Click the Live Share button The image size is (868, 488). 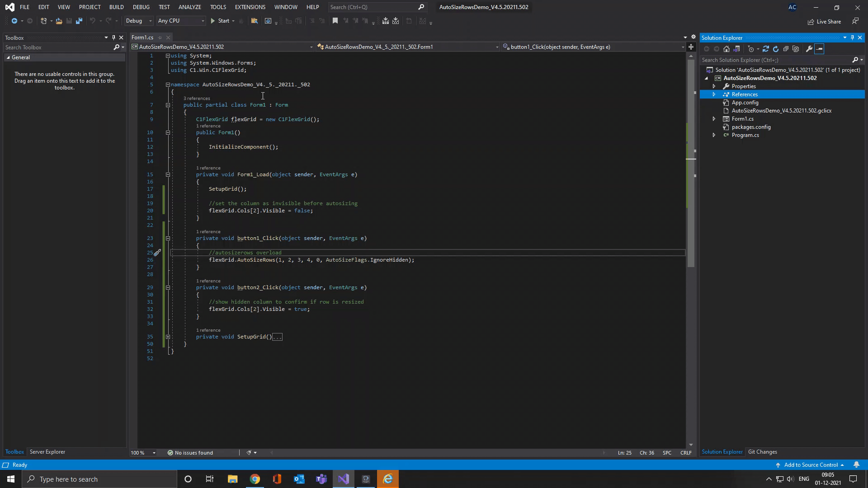coord(825,22)
